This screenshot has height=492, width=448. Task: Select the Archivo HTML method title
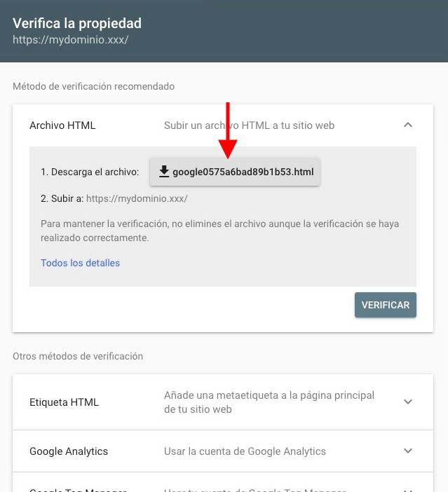(62, 125)
